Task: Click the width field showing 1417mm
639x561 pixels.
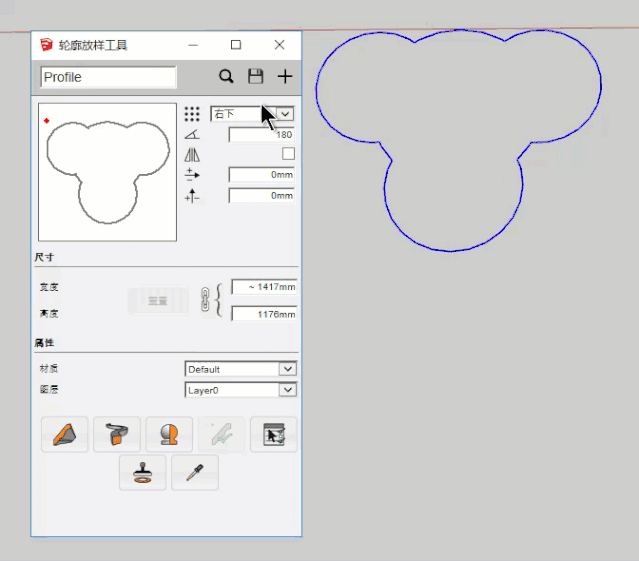Action: point(264,287)
